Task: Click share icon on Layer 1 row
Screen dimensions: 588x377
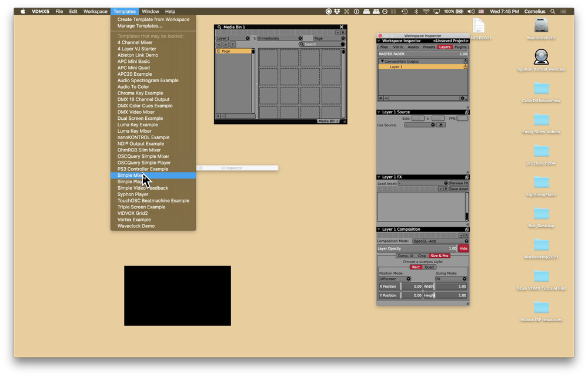Action: [465, 66]
